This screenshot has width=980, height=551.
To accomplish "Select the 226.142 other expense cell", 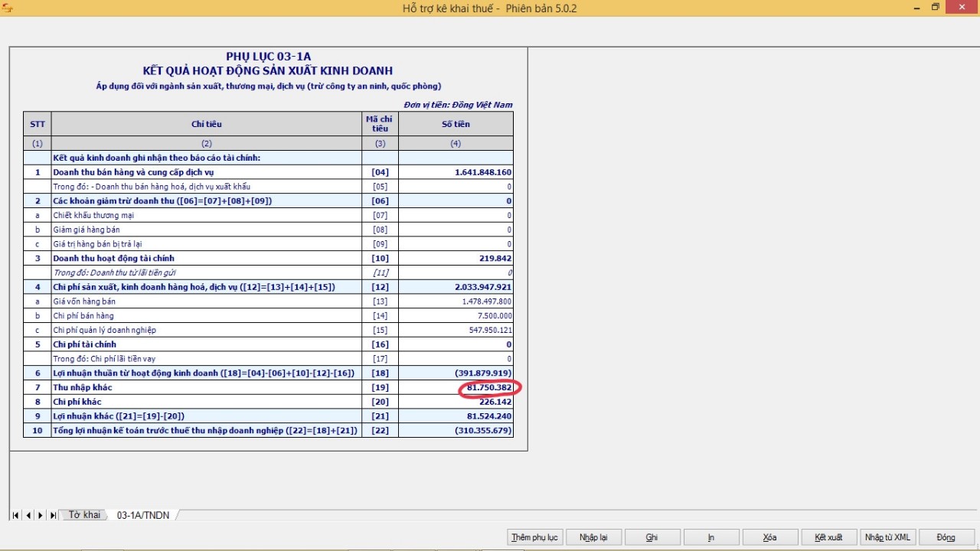I will [456, 402].
